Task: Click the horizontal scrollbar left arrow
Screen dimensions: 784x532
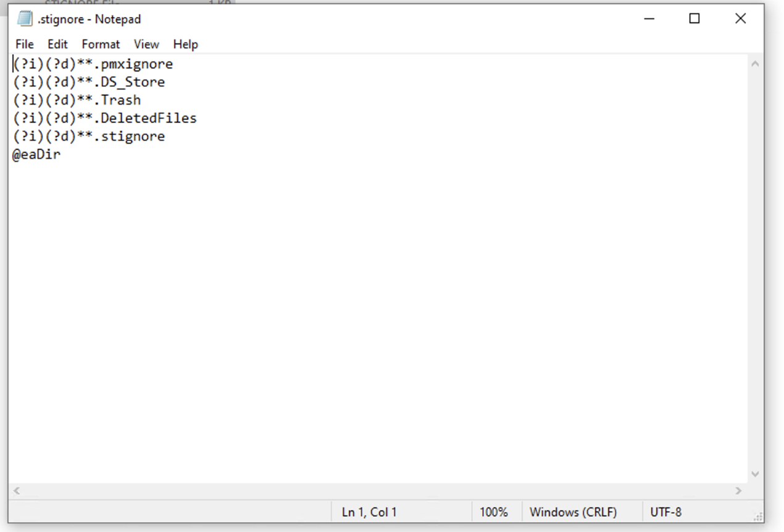Action: pos(17,491)
